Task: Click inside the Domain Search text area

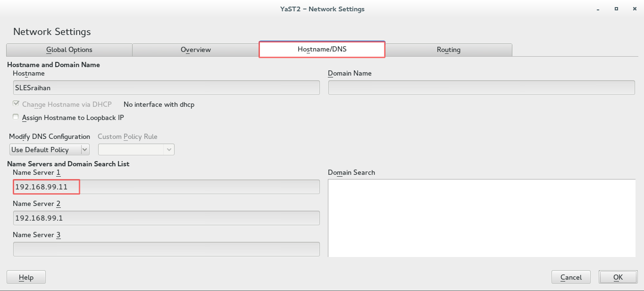Action: click(x=482, y=218)
